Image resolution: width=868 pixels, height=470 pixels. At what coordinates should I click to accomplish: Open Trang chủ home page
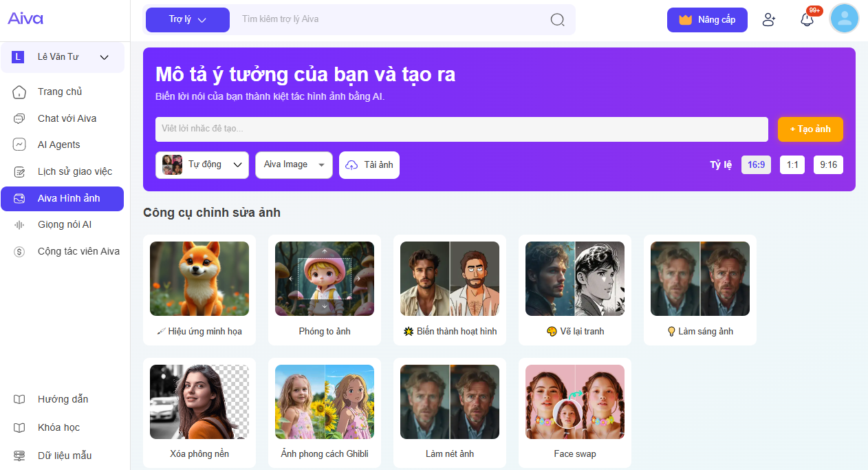tap(60, 92)
